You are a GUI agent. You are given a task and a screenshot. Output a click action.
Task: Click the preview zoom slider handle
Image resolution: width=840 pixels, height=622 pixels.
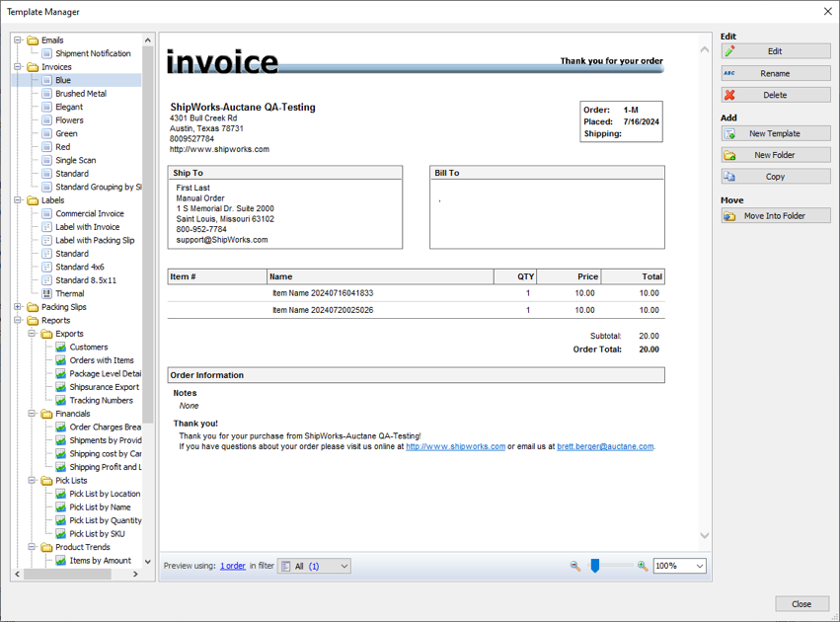pos(594,566)
